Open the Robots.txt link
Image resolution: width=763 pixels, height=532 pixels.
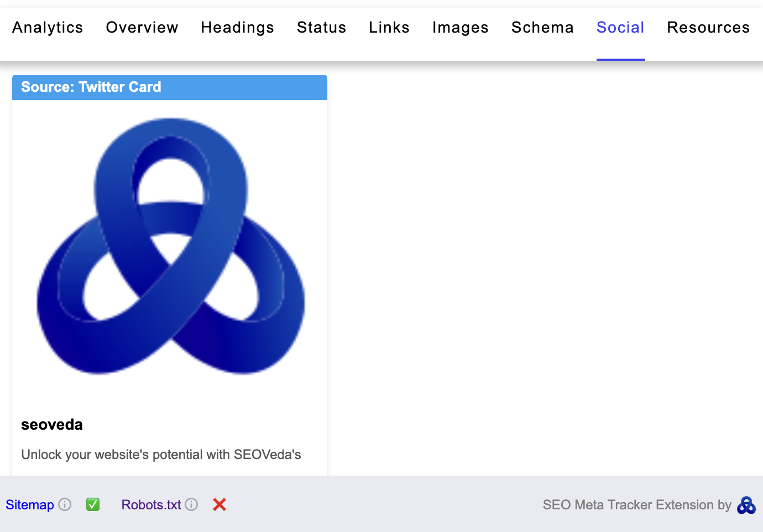[151, 505]
